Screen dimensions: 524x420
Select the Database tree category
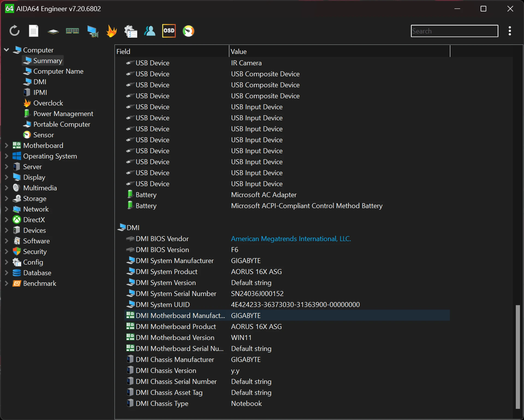(x=32, y=273)
